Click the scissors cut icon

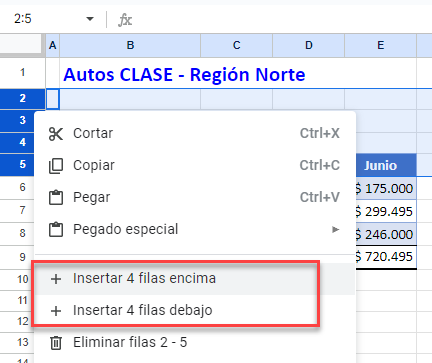pyautogui.click(x=56, y=134)
